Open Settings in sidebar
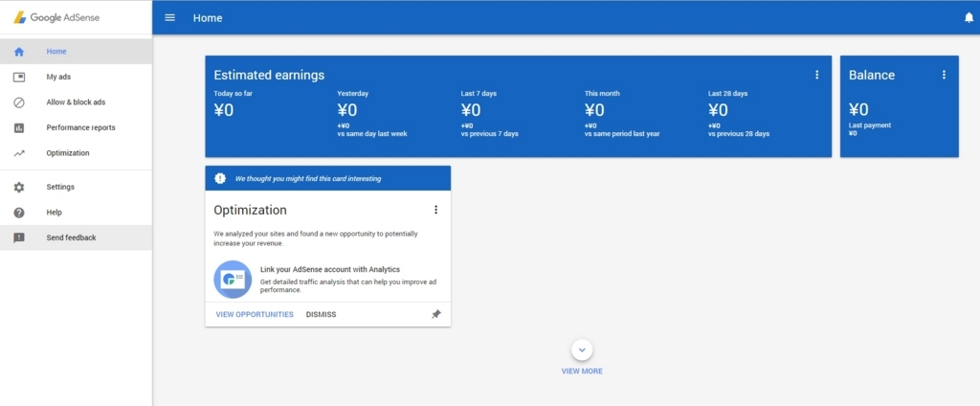This screenshot has width=980, height=406. (x=76, y=187)
